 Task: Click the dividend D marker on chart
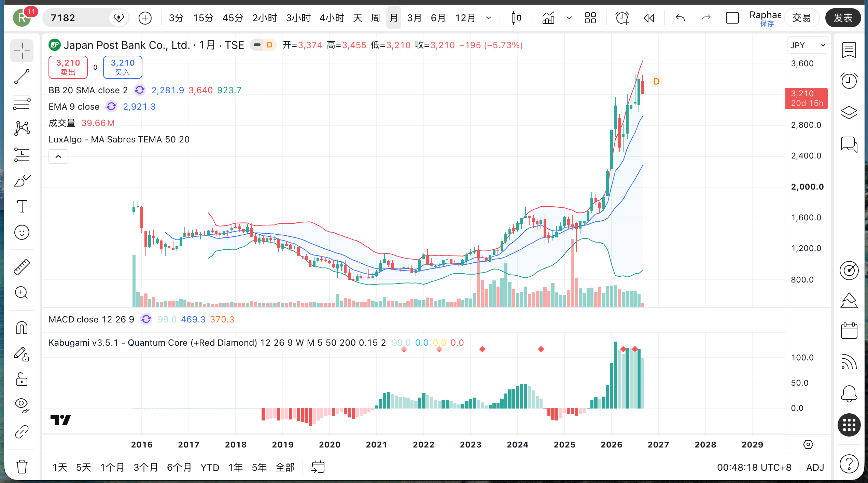(x=656, y=81)
